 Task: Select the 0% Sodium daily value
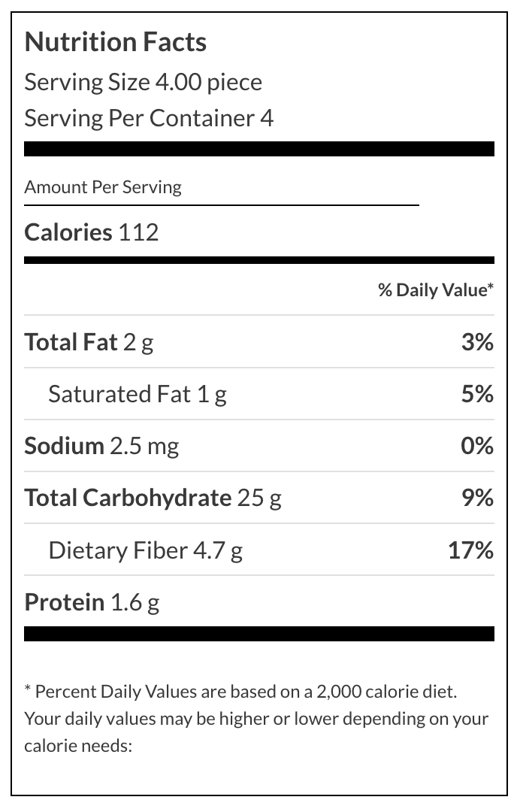point(477,446)
